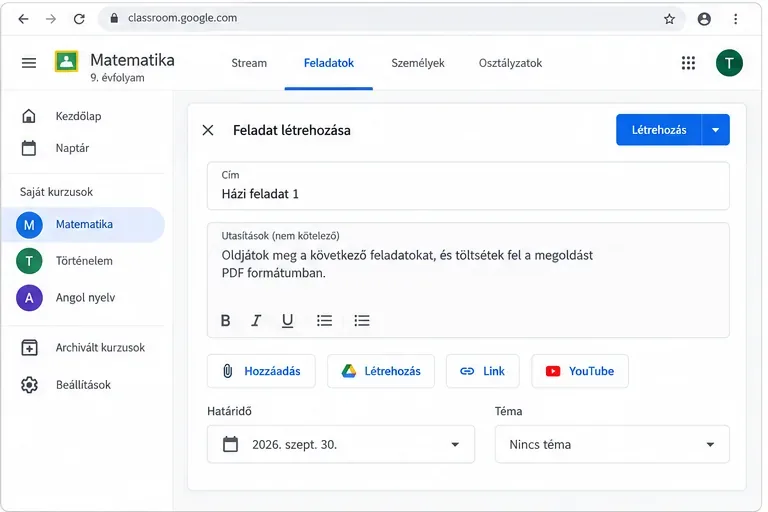The width and height of the screenshot is (768, 512).
Task: Click the green T Történelem avatar
Action: [x=29, y=261]
